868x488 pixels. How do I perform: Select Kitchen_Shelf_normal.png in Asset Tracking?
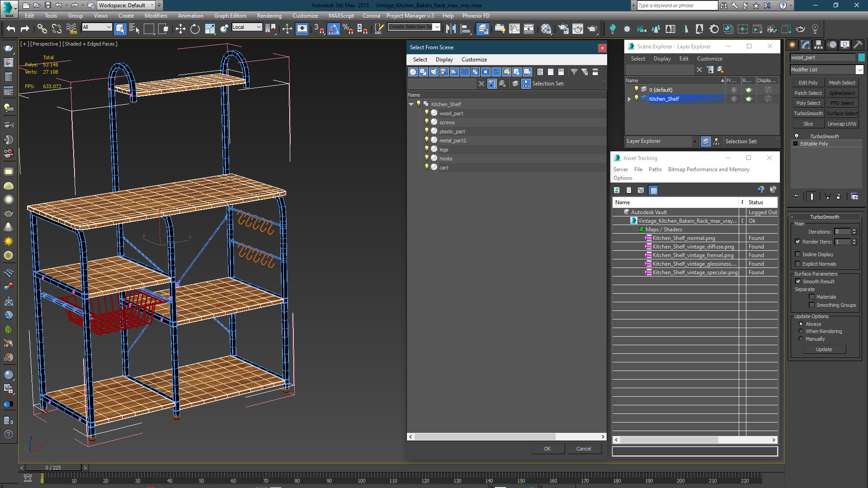tap(684, 238)
